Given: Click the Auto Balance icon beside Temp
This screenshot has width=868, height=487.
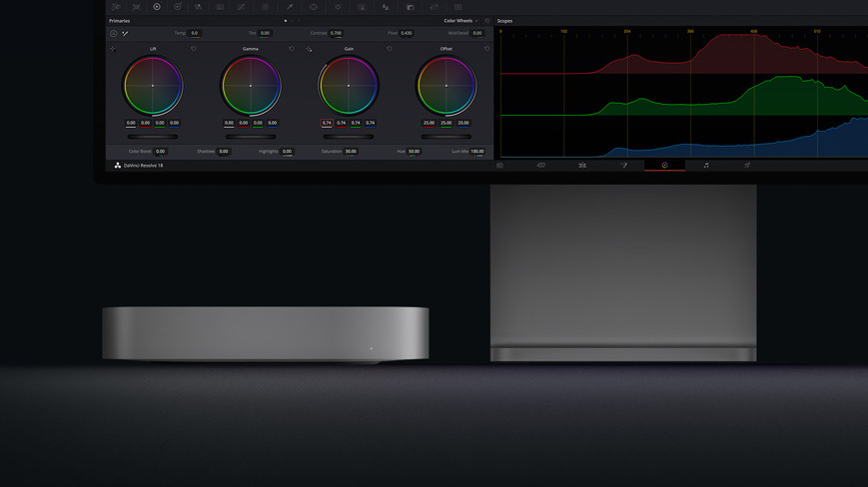Looking at the screenshot, I should 114,33.
